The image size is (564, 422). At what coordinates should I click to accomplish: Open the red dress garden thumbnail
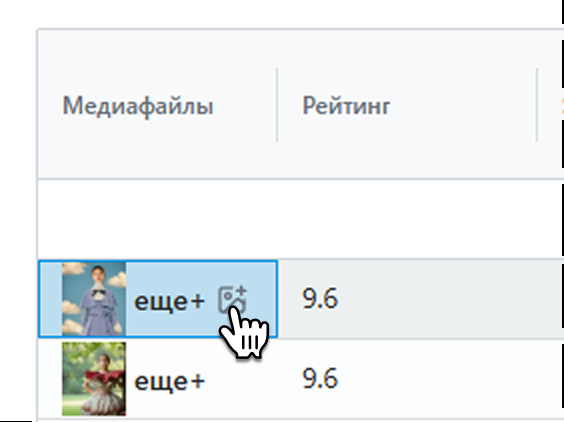[x=94, y=379]
